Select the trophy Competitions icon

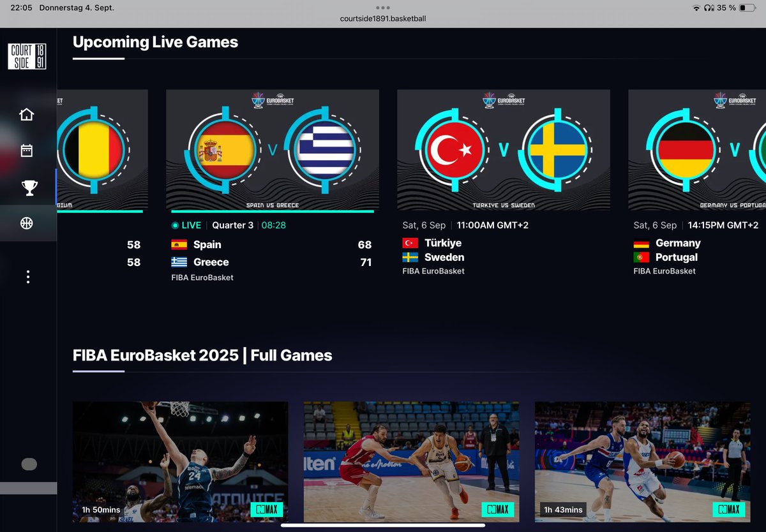[27, 187]
